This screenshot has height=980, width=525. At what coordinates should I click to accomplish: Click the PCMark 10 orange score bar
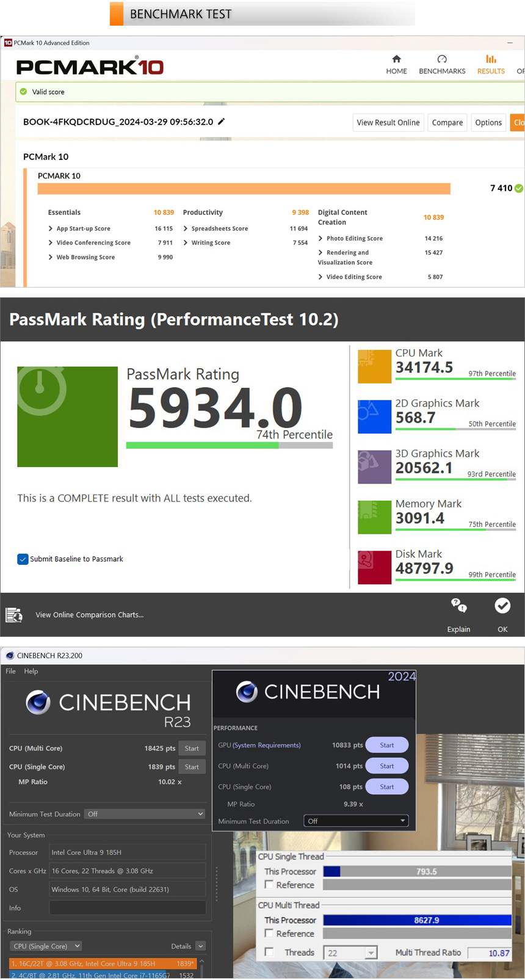[244, 188]
